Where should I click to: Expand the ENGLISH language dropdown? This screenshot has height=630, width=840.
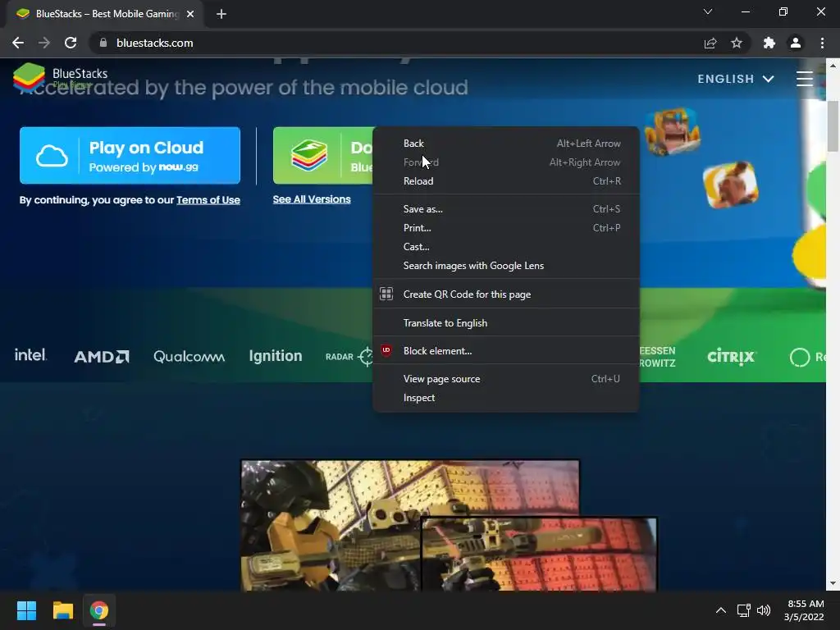pyautogui.click(x=736, y=79)
